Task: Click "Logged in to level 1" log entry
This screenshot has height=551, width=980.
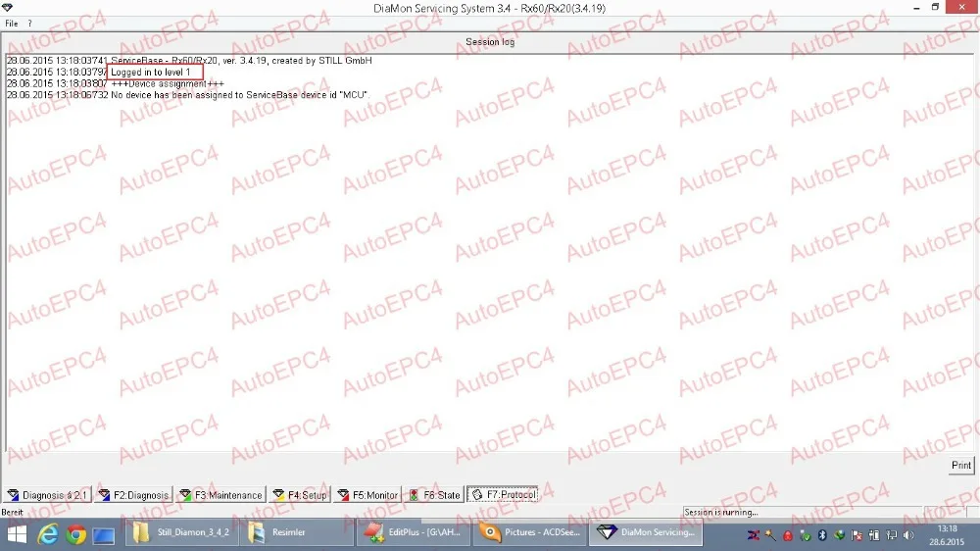Action: 151,72
